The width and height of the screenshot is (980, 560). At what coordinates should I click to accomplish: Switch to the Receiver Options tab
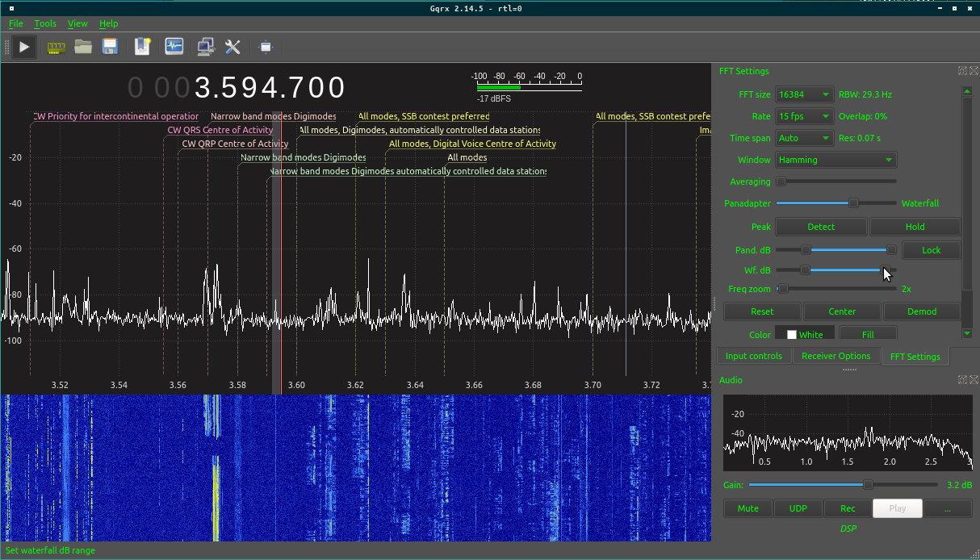(x=836, y=356)
